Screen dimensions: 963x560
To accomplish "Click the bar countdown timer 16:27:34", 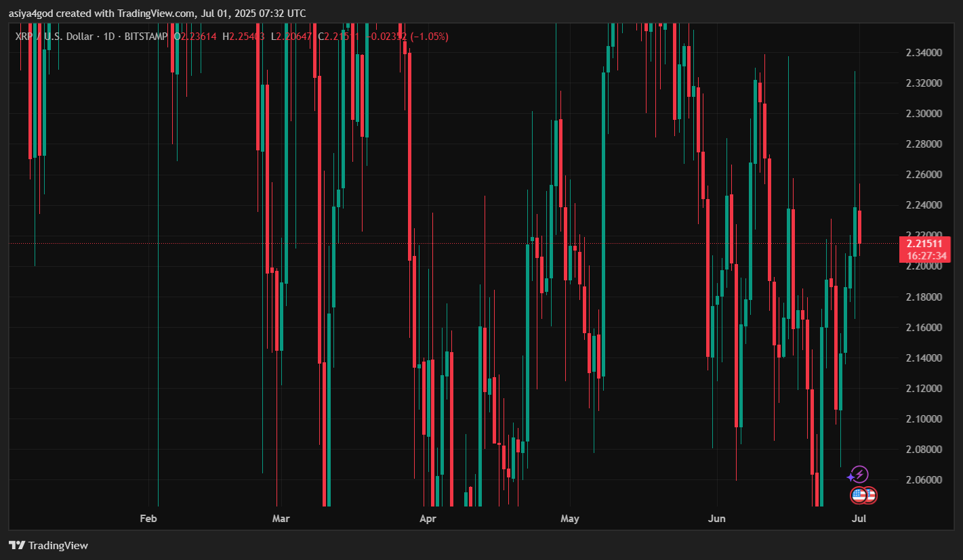I will [925, 256].
